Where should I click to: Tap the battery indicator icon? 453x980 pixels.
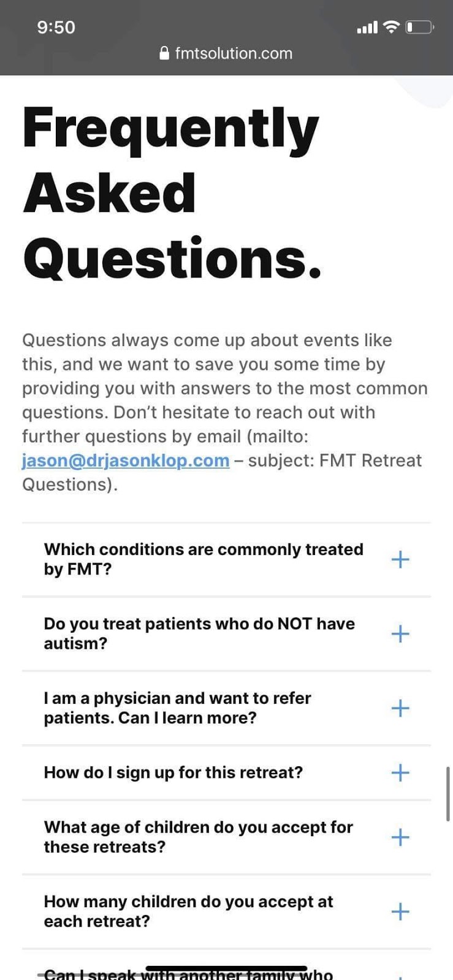click(420, 27)
